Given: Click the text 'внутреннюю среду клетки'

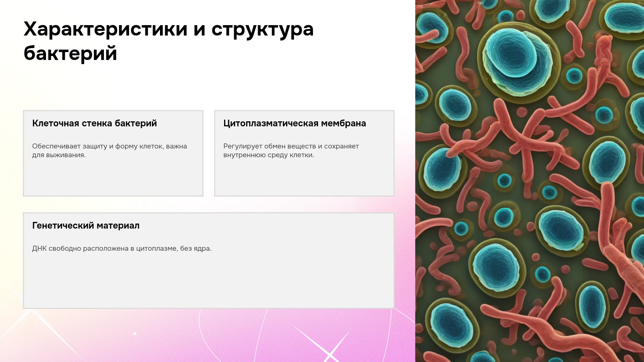Looking at the screenshot, I should [x=269, y=155].
